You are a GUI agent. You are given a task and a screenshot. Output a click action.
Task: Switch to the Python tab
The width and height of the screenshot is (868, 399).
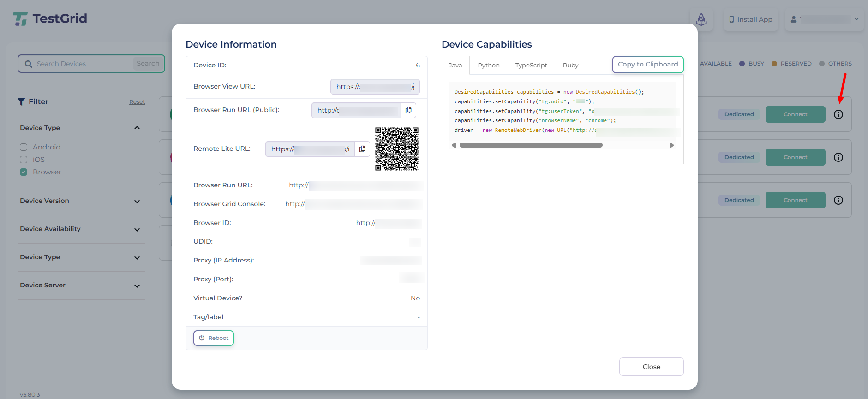pyautogui.click(x=488, y=66)
